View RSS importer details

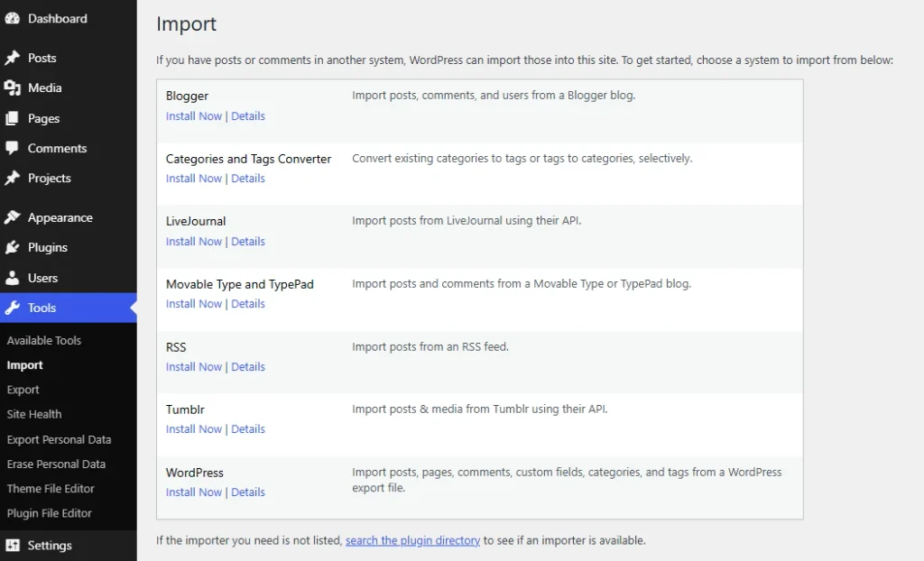coord(248,367)
